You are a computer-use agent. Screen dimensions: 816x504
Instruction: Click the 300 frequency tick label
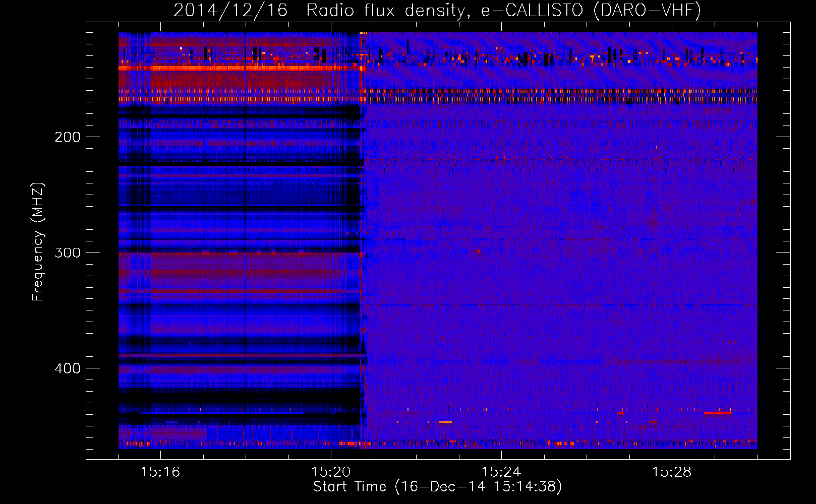[68, 253]
